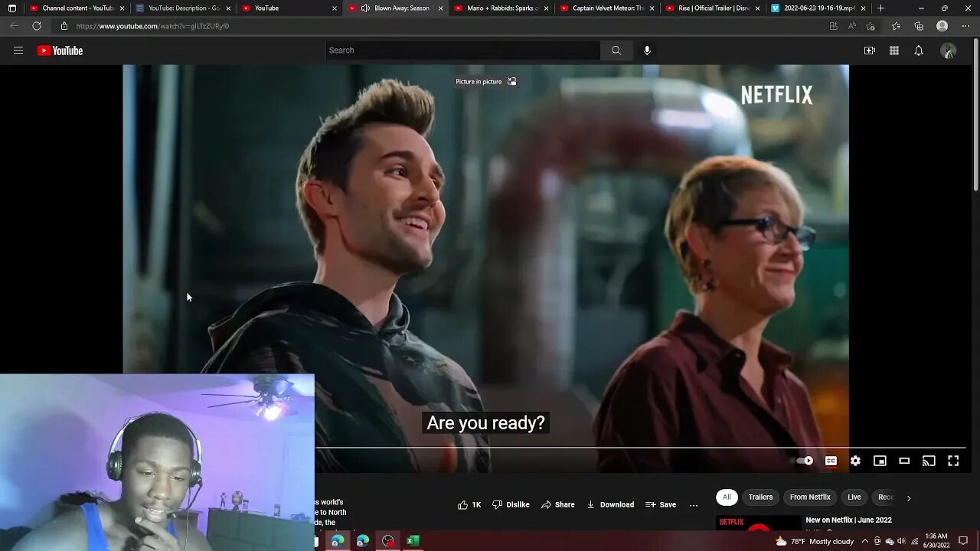
Task: Cast video with Play on TV icon
Action: 929,461
